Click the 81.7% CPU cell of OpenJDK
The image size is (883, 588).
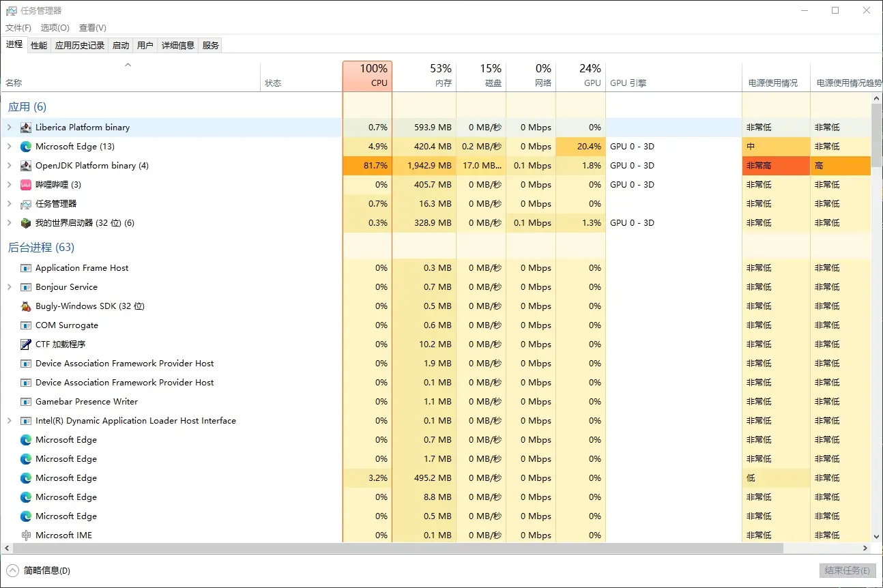(367, 166)
